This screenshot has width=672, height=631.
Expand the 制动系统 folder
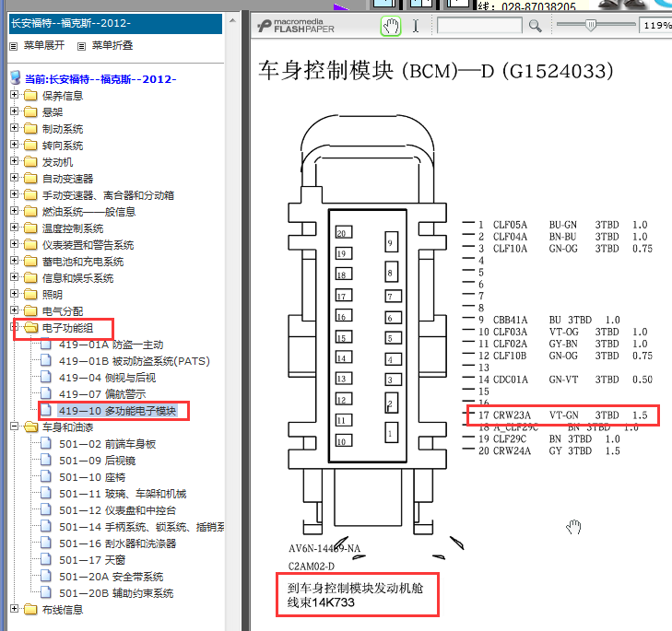pos(14,128)
